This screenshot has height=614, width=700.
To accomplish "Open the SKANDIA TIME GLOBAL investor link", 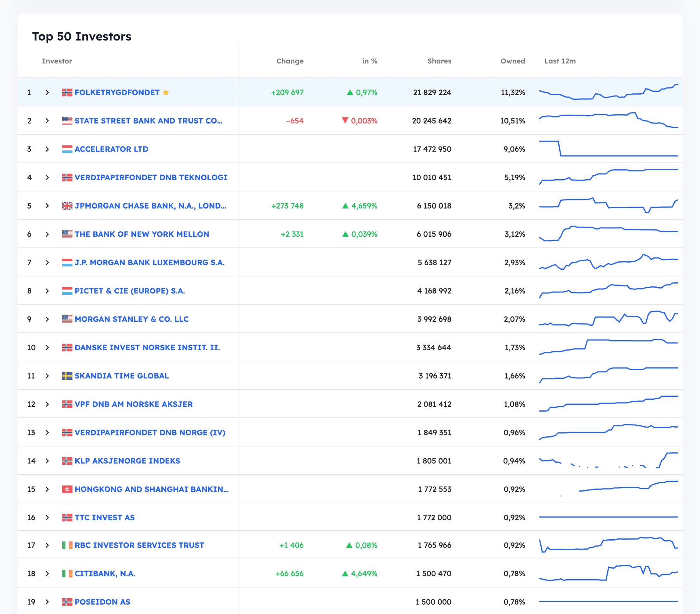I will coord(122,376).
